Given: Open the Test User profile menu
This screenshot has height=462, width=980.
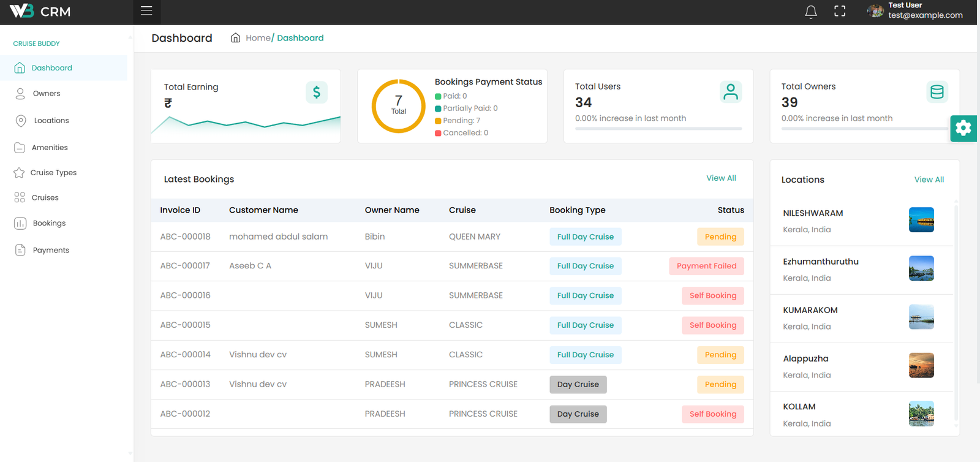Looking at the screenshot, I should [915, 11].
